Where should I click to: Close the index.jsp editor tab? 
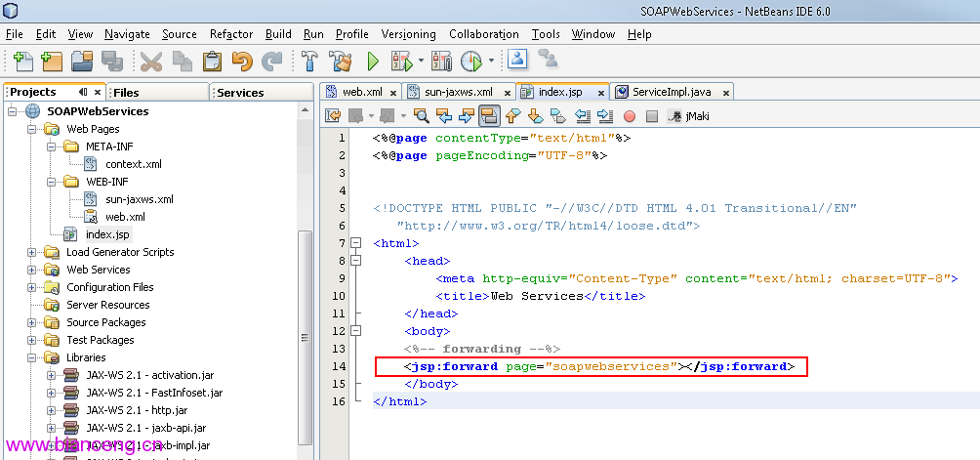[x=600, y=93]
